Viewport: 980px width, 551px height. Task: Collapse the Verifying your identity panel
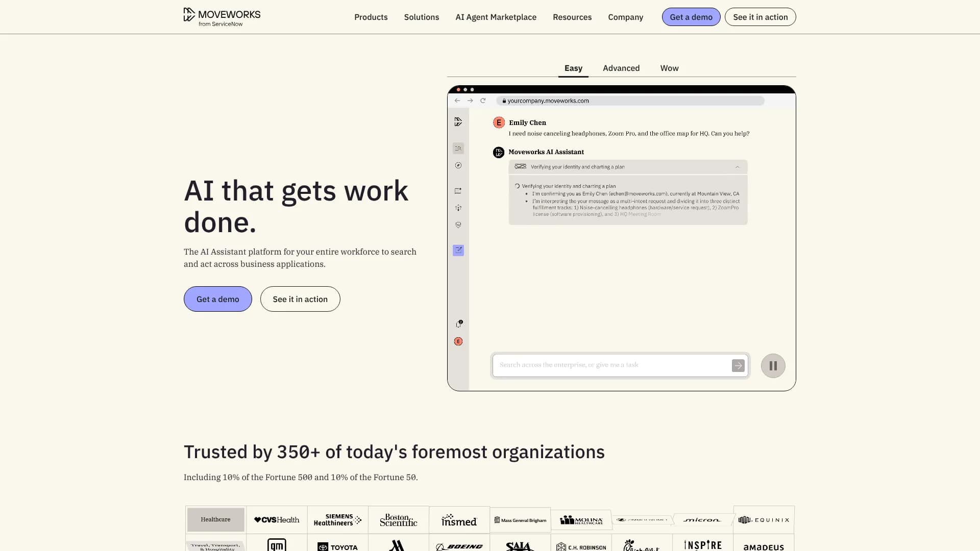pyautogui.click(x=737, y=167)
